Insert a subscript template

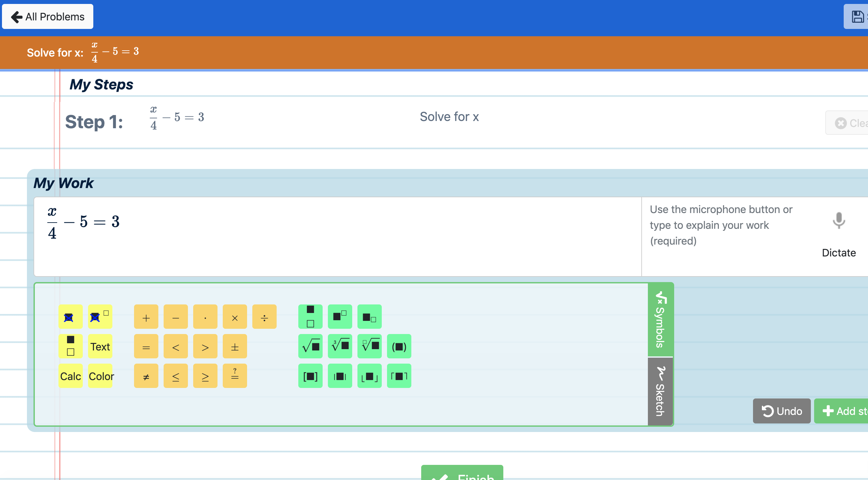coord(369,317)
